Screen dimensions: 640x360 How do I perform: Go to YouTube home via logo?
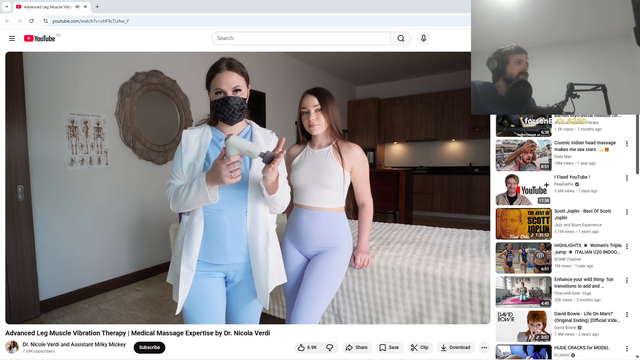pyautogui.click(x=39, y=38)
